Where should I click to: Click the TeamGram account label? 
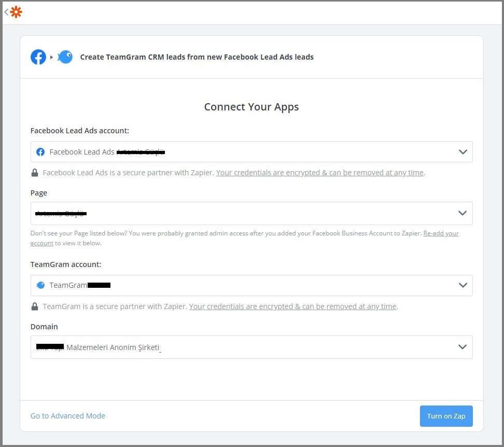click(x=65, y=264)
